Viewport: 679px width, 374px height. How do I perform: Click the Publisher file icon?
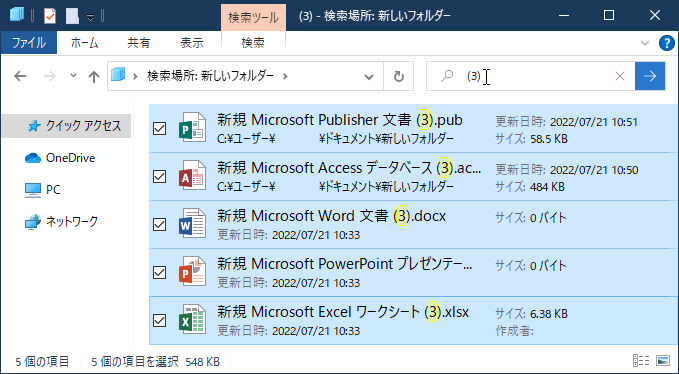[x=192, y=127]
